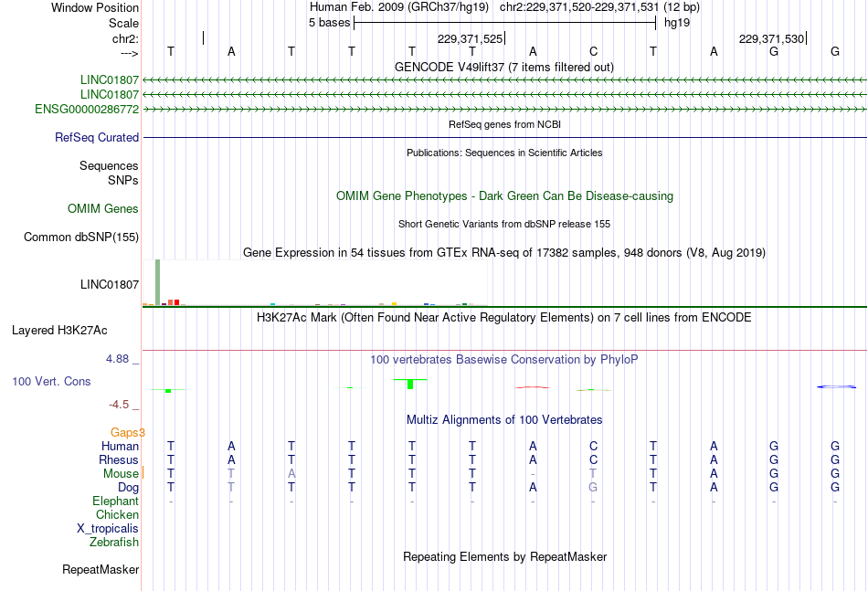Select the Human species row label
The image size is (868, 591).
pos(120,446)
